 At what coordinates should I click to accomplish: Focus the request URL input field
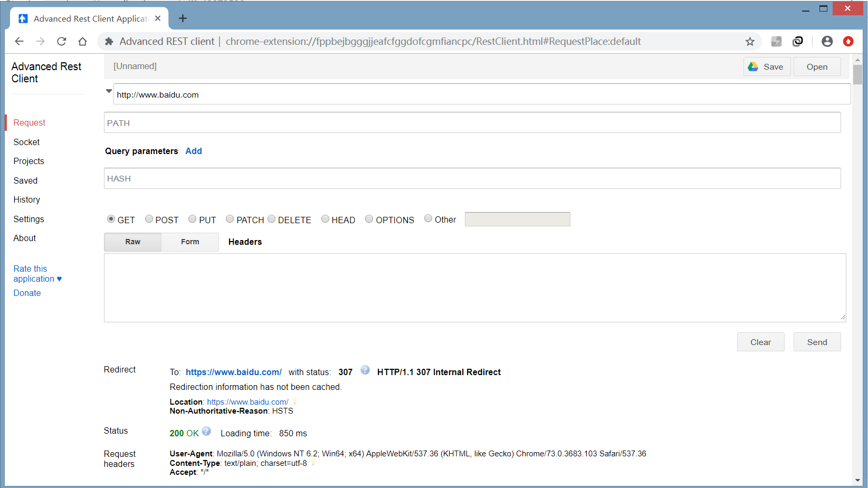click(x=482, y=94)
